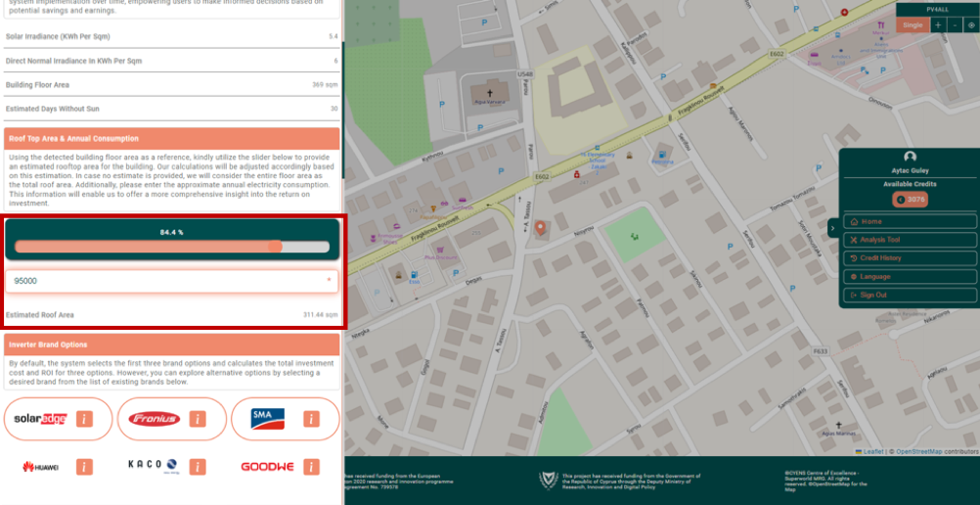Open SolarEdge brand info icon

[x=84, y=419]
